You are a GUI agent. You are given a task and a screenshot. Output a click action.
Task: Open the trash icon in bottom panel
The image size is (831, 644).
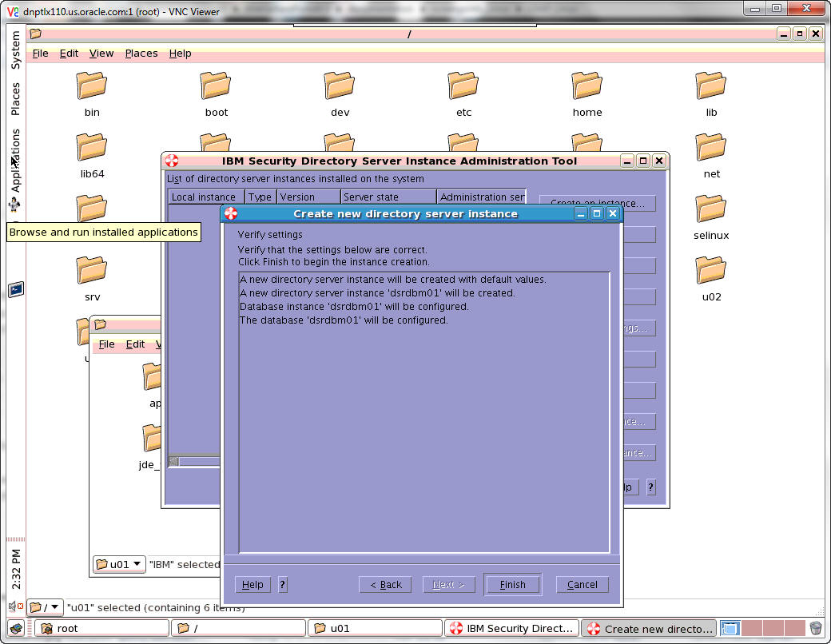(816, 629)
